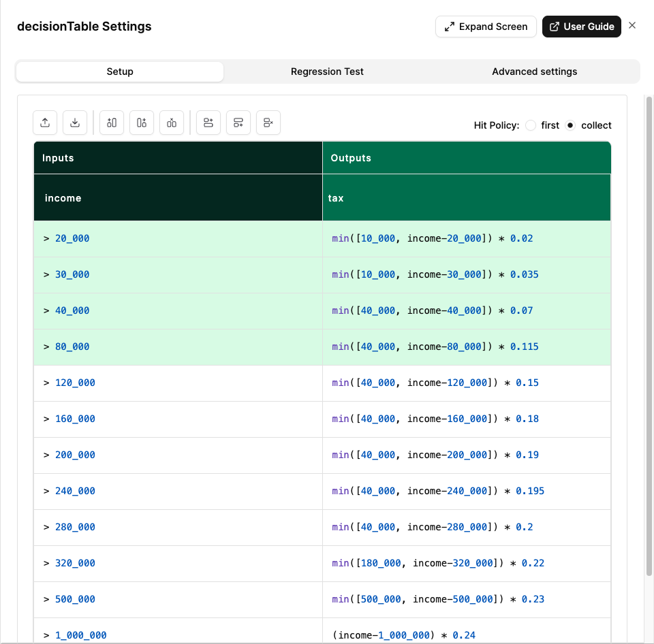The width and height of the screenshot is (654, 644).
Task: Delete the selected row
Action: 268,123
